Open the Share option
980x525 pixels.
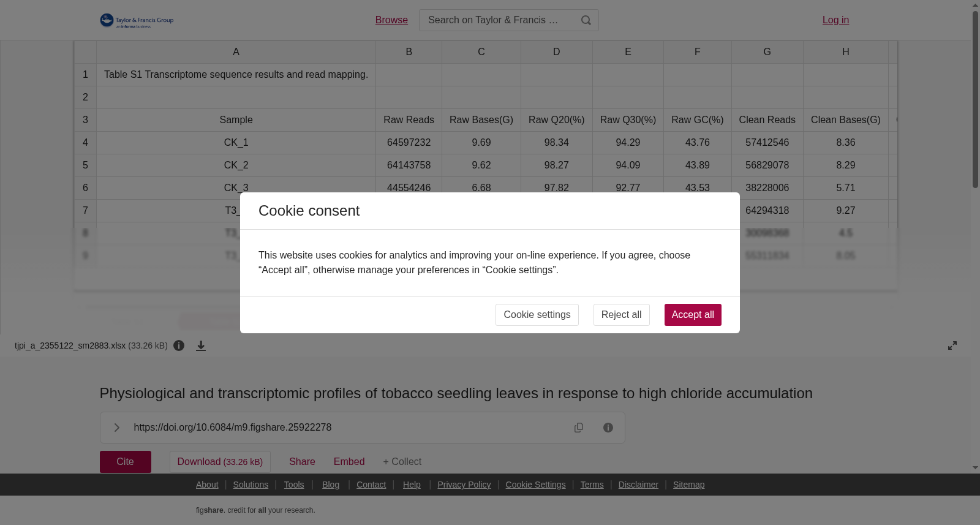302,462
